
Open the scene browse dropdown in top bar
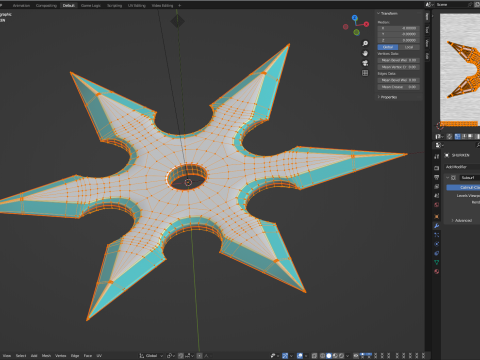tap(430, 5)
